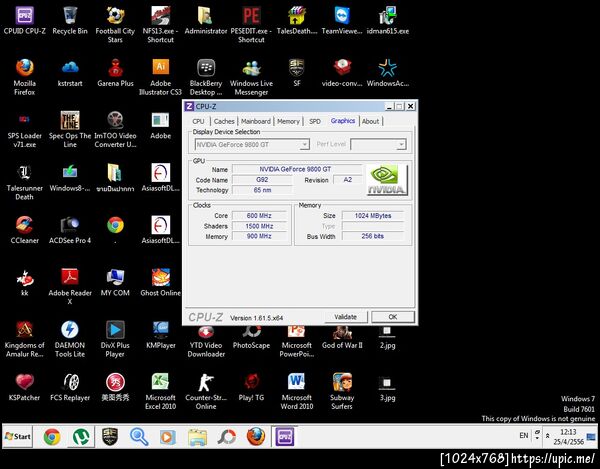The width and height of the screenshot is (600, 469).
Task: Open the MY COM icon
Action: pyautogui.click(x=115, y=283)
